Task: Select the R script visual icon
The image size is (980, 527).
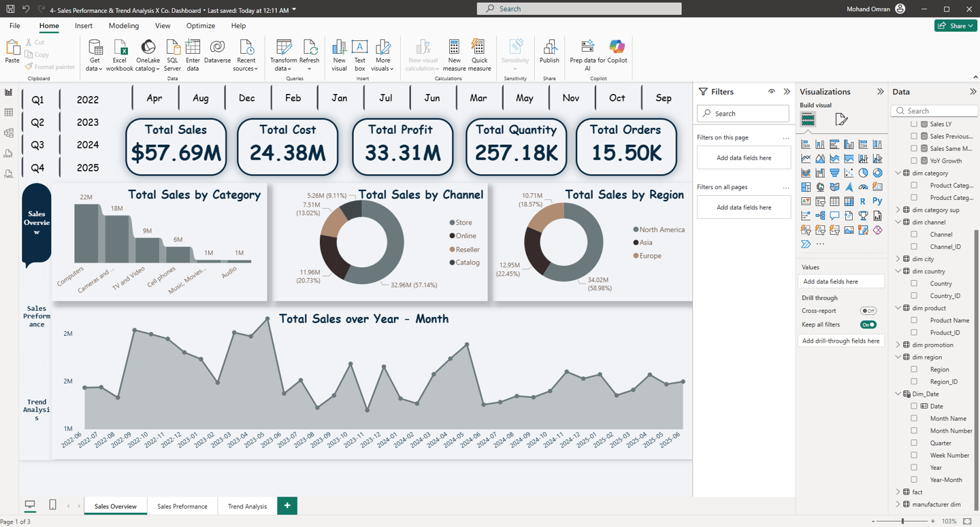Action: click(863, 201)
